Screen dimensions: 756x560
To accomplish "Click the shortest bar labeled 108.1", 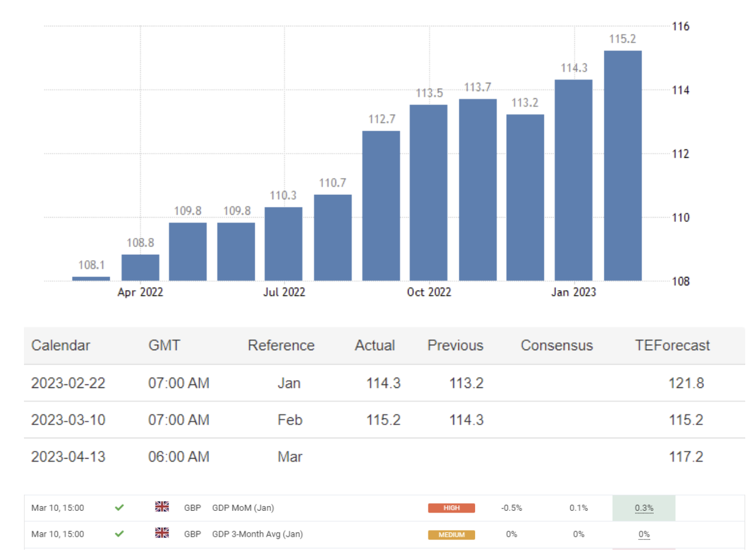I will (x=91, y=278).
